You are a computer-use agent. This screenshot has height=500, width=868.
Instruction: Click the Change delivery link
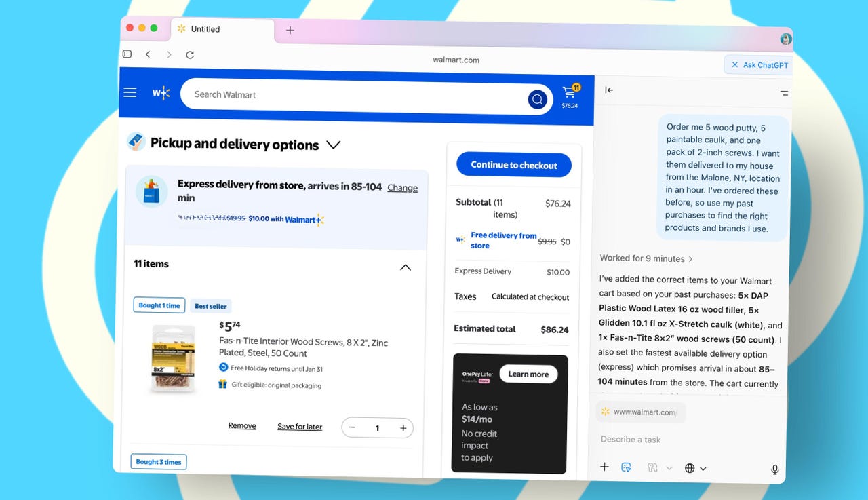[402, 188]
